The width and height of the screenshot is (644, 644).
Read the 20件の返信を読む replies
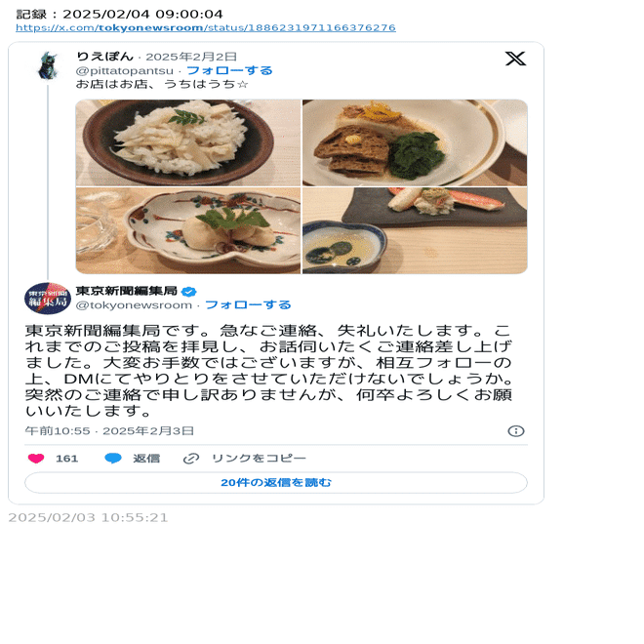point(276,483)
